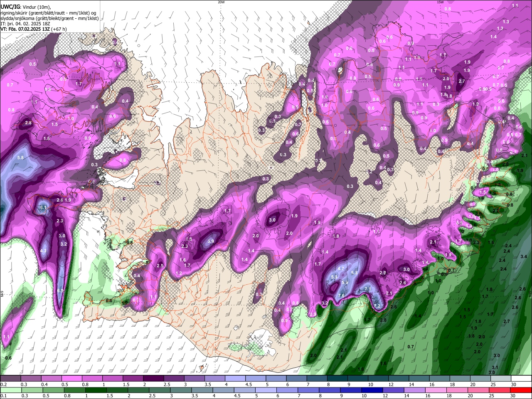532x399 pixels.
Task: Click the dark navy blue swatch in rain scale
Action: [x=371, y=390]
